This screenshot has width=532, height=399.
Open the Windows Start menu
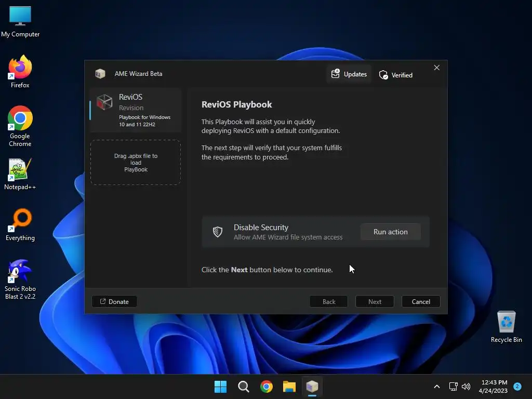(x=220, y=387)
